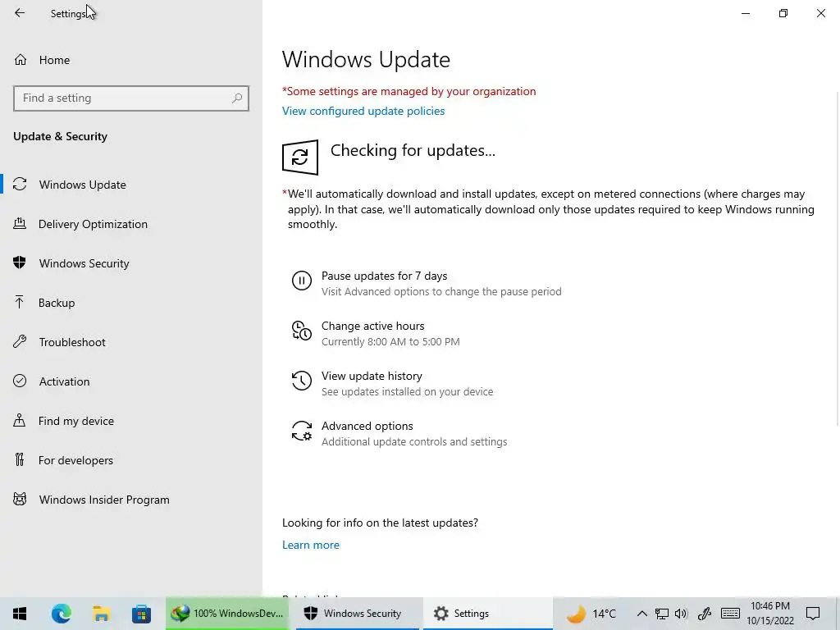Image resolution: width=840 pixels, height=630 pixels.
Task: Click the Troubleshoot wrench icon
Action: point(20,341)
